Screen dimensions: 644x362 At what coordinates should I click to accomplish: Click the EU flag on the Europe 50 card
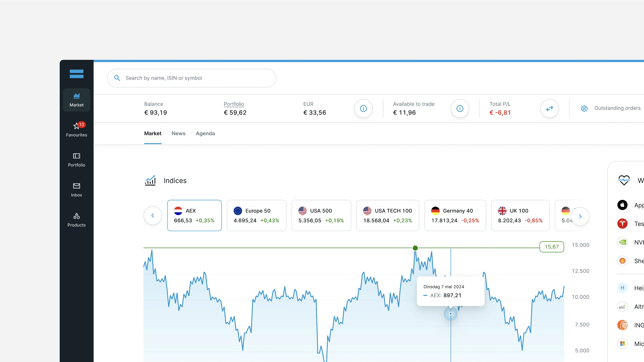pos(238,211)
